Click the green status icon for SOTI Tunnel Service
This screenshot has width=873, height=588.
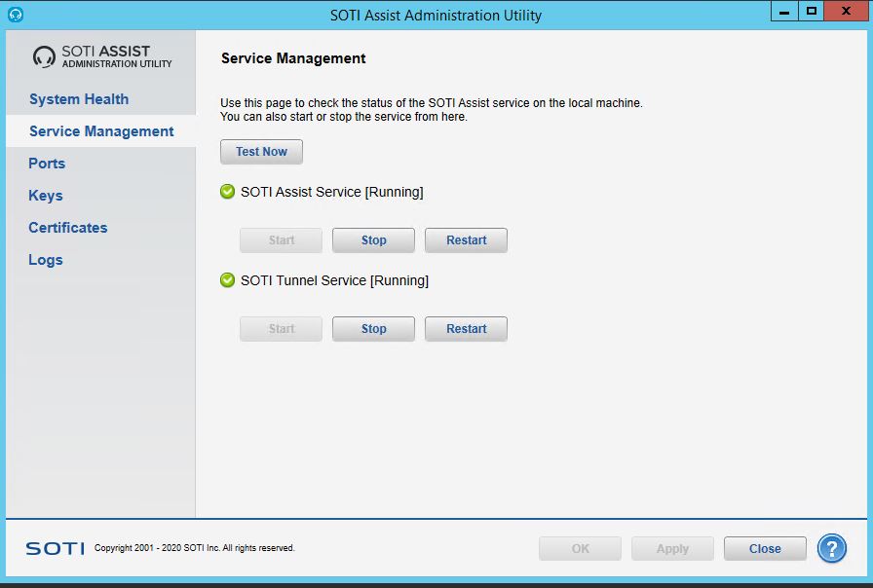[227, 279]
